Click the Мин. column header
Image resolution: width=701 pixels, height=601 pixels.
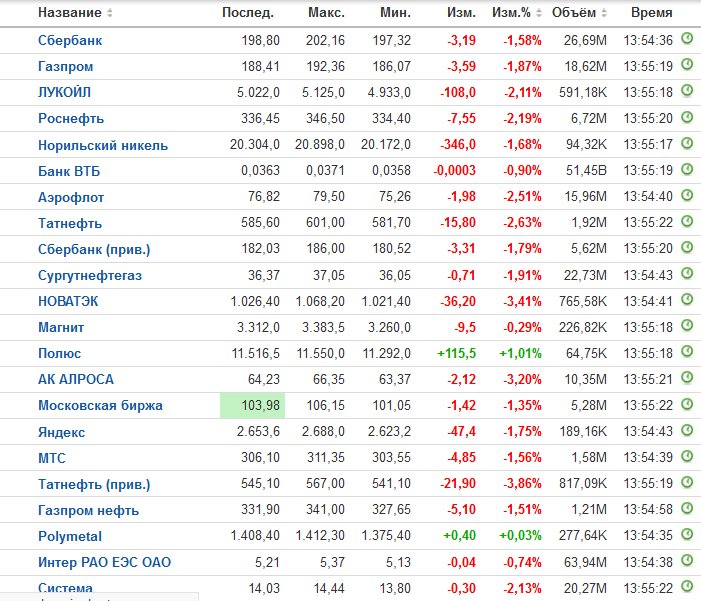point(395,13)
